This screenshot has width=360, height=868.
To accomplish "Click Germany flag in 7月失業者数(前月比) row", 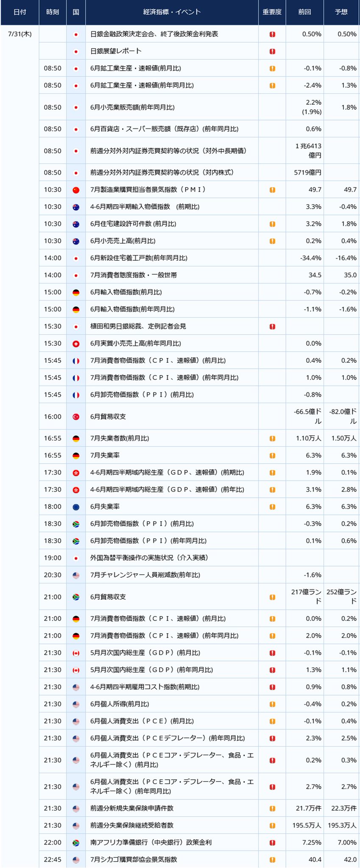I will pyautogui.click(x=76, y=439).
